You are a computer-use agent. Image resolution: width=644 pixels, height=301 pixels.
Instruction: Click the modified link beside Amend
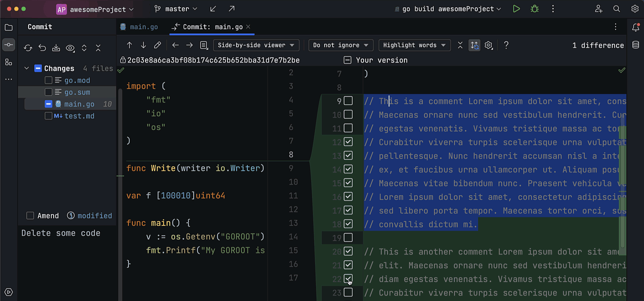(94, 216)
